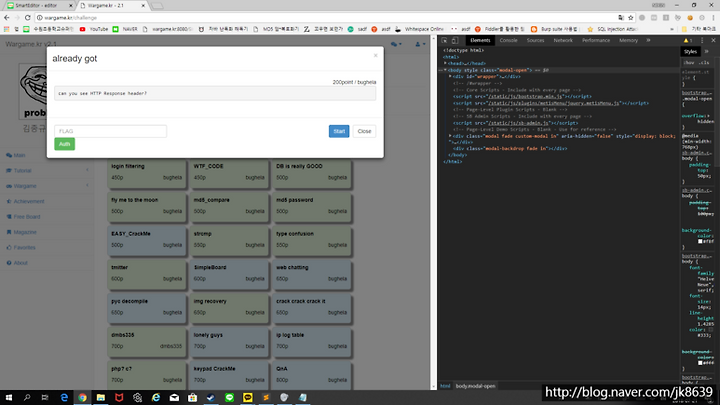
Task: Open Free Board sidebar link
Action: (x=23, y=217)
